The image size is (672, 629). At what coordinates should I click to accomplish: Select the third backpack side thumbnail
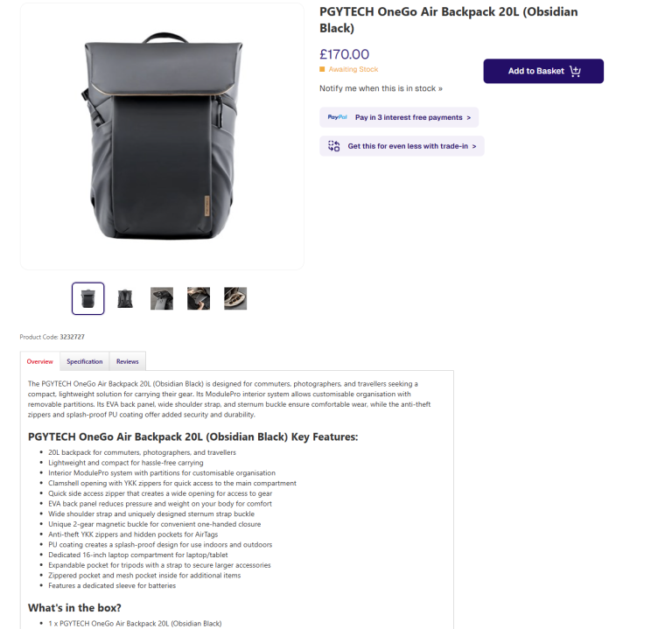coord(162,298)
